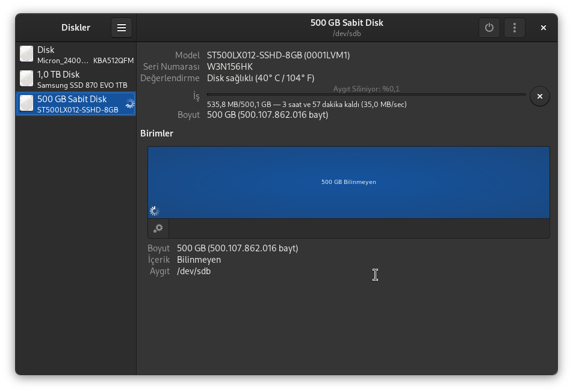Select the 1,0 TB Samsung SSD disk
The width and height of the screenshot is (573, 392).
(x=76, y=79)
